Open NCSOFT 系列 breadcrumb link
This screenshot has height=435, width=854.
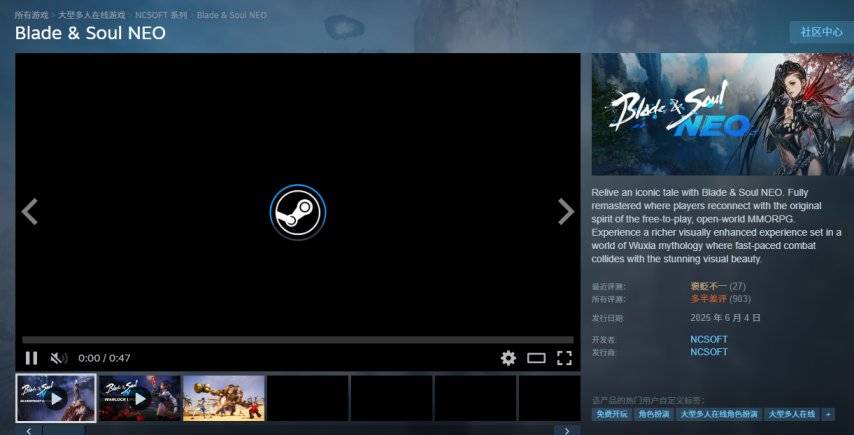click(x=161, y=16)
